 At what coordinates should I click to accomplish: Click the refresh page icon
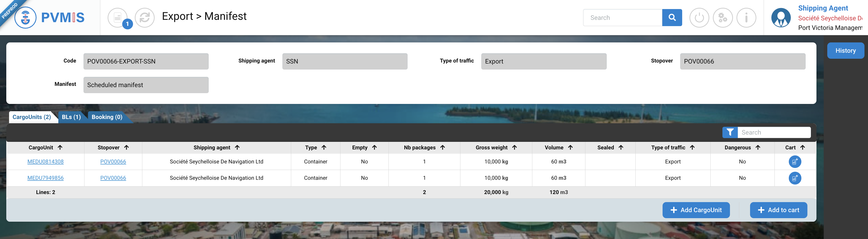(x=145, y=18)
